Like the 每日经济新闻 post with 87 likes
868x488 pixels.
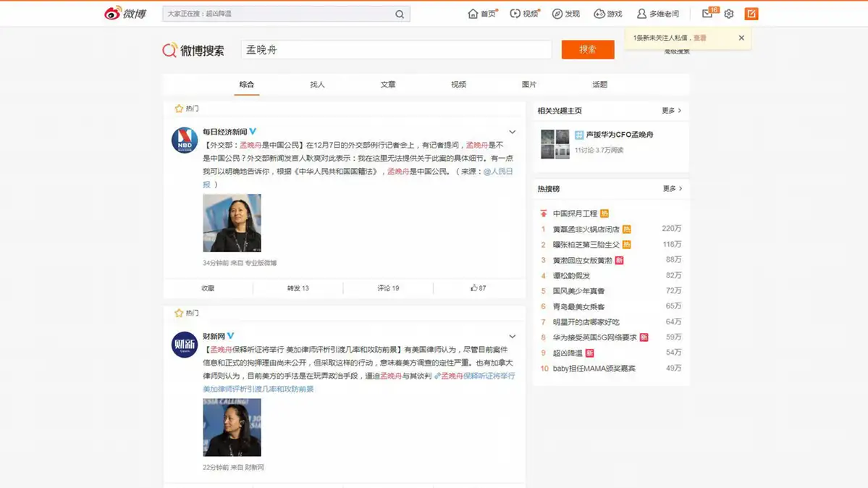pos(478,288)
